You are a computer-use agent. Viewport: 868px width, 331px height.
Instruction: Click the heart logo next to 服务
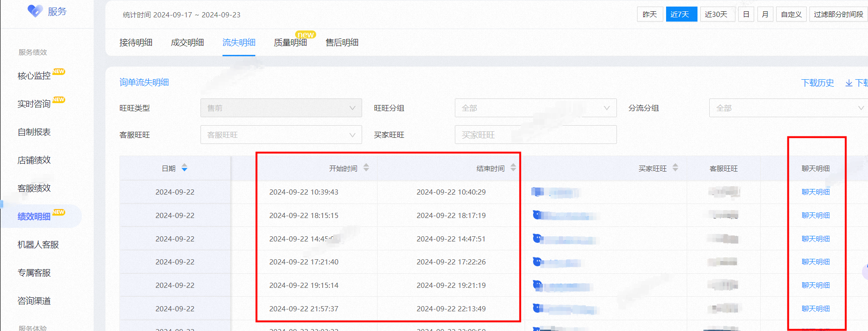(35, 11)
